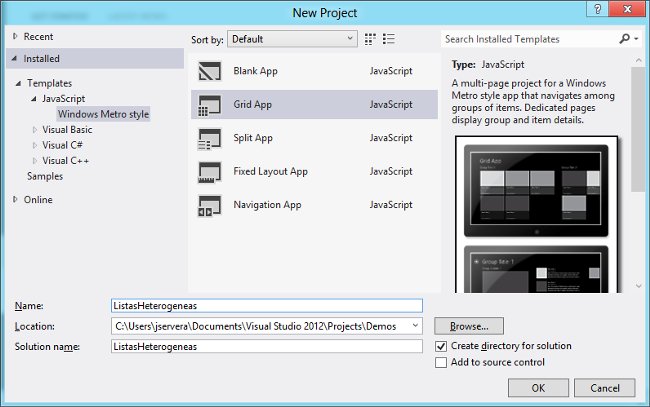650x407 pixels.
Task: Open the Sort by dropdown
Action: (x=292, y=39)
